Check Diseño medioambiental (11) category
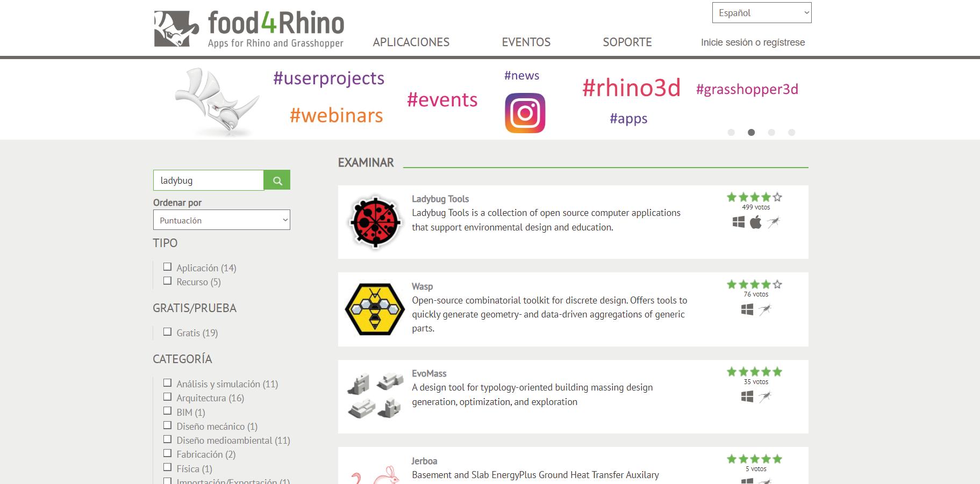This screenshot has width=980, height=484. pyautogui.click(x=167, y=439)
